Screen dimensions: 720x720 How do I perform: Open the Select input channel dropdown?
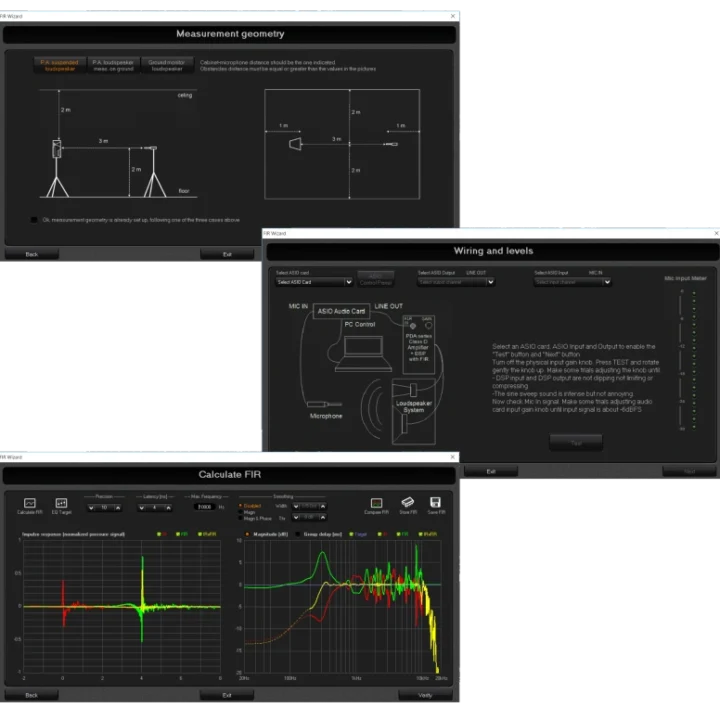[573, 282]
